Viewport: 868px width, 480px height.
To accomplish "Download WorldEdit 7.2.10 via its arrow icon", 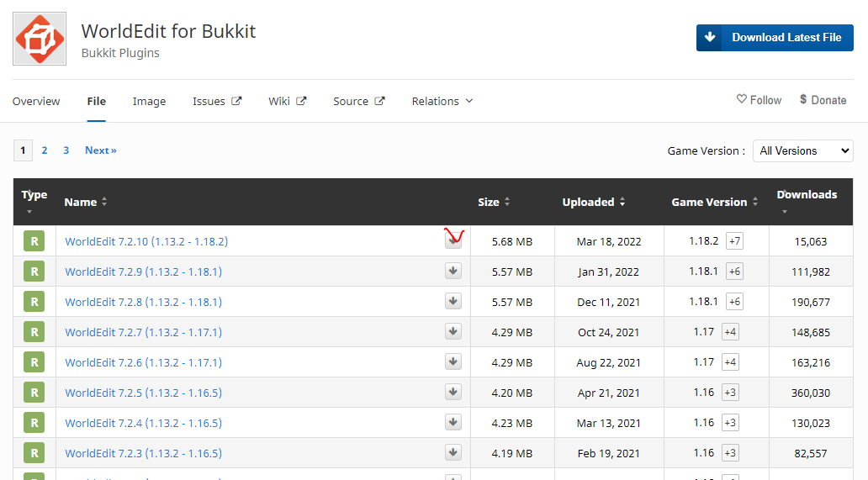I will pos(453,240).
